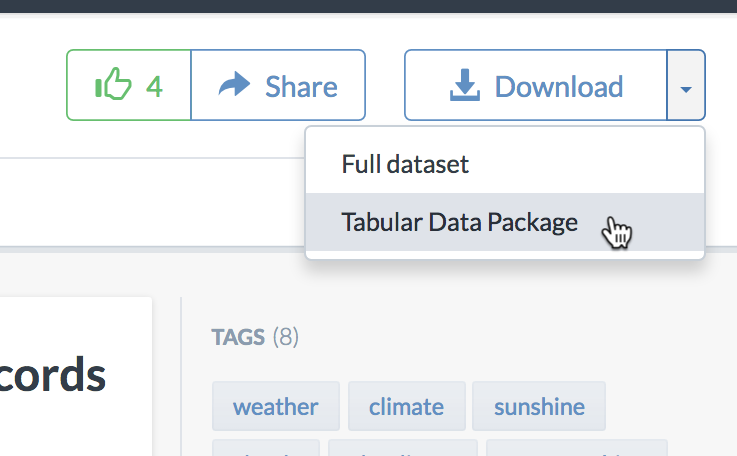This screenshot has width=737, height=456.
Task: Collapse the Download split-button caret
Action: point(686,85)
